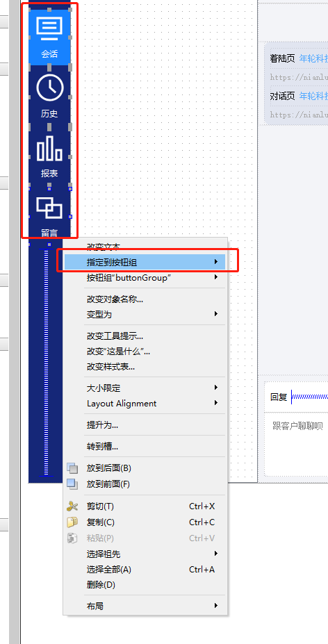Expand the 按钮组"buttonGroup" submenu arrow
328x644 pixels.
click(x=216, y=278)
